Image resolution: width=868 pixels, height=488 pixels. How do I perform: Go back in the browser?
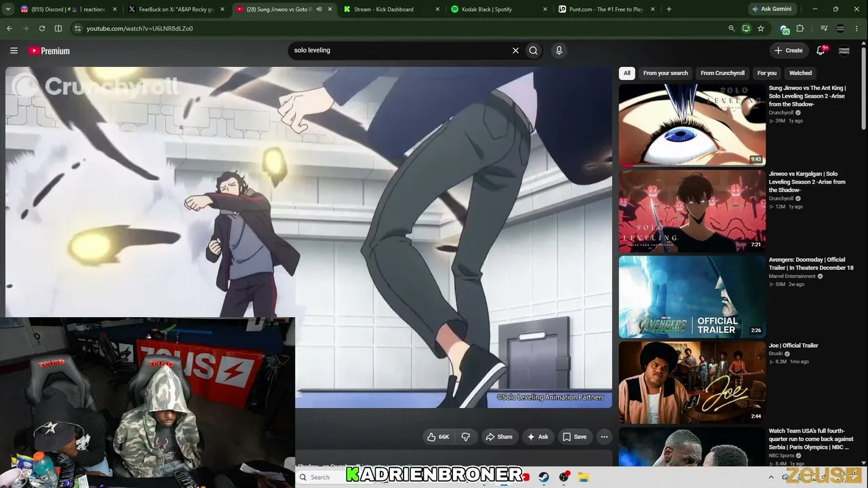tap(9, 28)
